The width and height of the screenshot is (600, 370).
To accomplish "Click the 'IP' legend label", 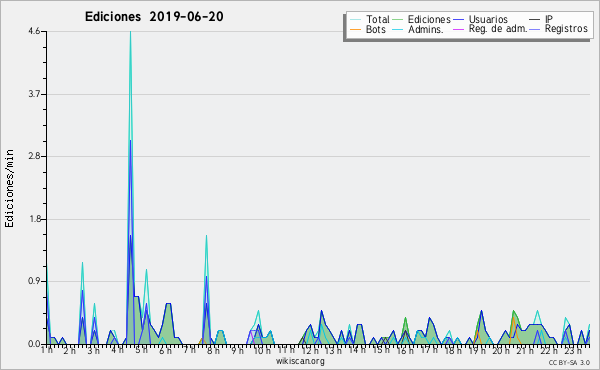I will click(x=549, y=19).
